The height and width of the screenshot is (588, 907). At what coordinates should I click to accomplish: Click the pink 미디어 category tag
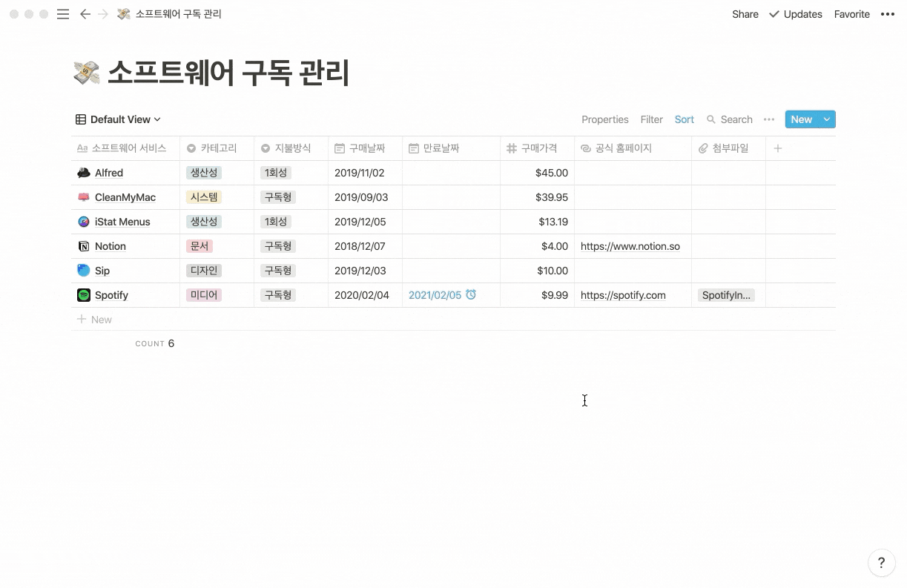tap(204, 295)
